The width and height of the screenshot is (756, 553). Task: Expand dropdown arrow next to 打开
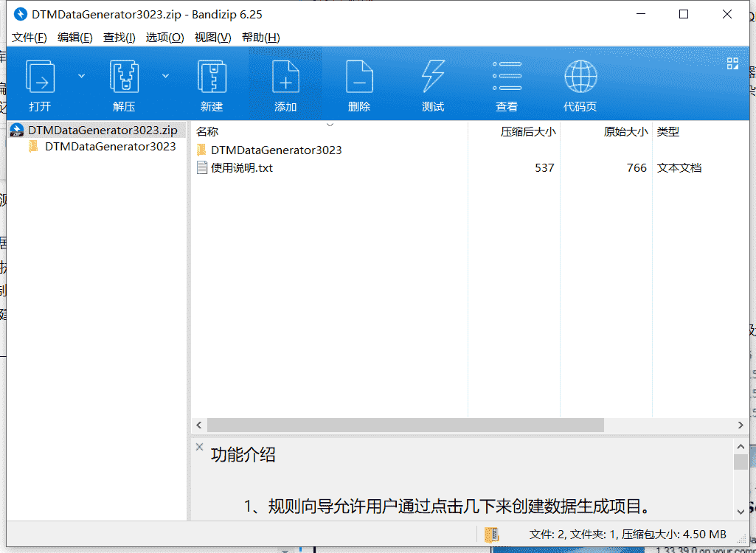[81, 76]
